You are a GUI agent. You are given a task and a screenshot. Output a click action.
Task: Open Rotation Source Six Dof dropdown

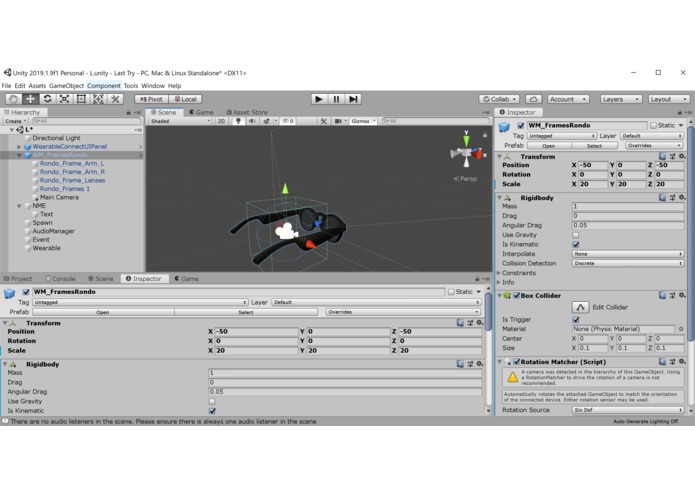(x=628, y=410)
